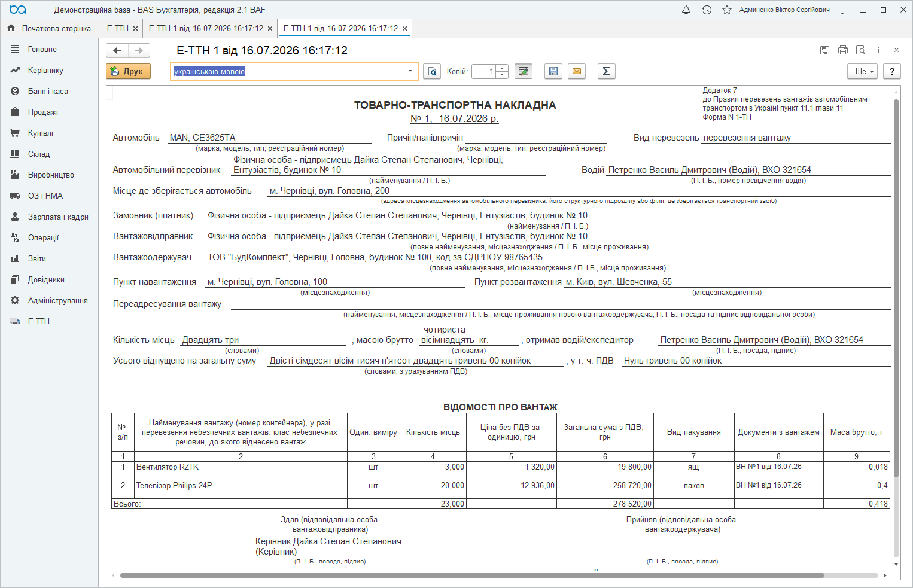This screenshot has width=913, height=588.
Task: Close the active Е-ТТН 1 document tab
Action: (405, 28)
